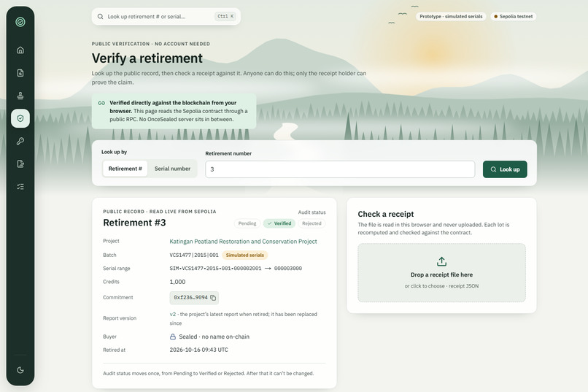Image resolution: width=588 pixels, height=392 pixels.
Task: Click the commitment value 0xf236…9094
Action: 190,298
